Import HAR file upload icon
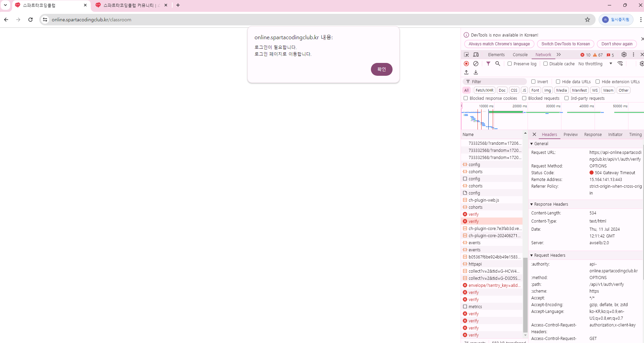The width and height of the screenshot is (644, 343). tap(466, 72)
